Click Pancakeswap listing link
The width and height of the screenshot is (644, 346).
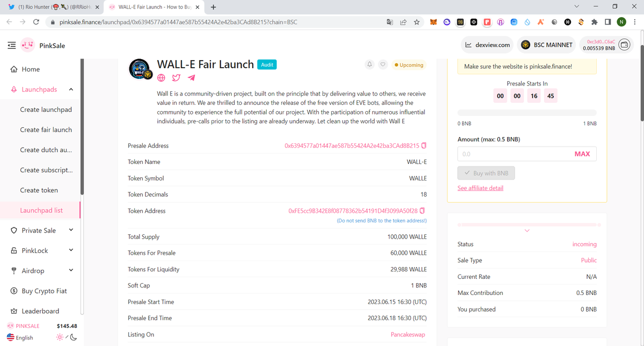(408, 334)
